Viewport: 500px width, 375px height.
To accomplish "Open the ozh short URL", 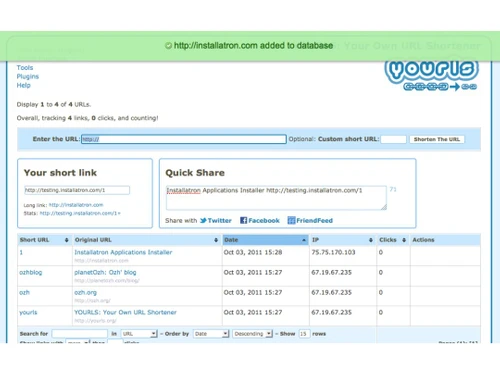I will pyautogui.click(x=24, y=292).
